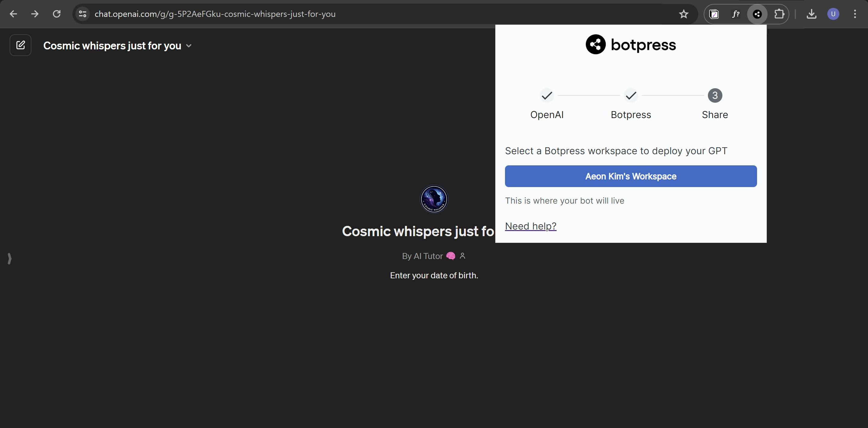
Task: Open the Chrome extensions puzzle icon
Action: tap(779, 14)
